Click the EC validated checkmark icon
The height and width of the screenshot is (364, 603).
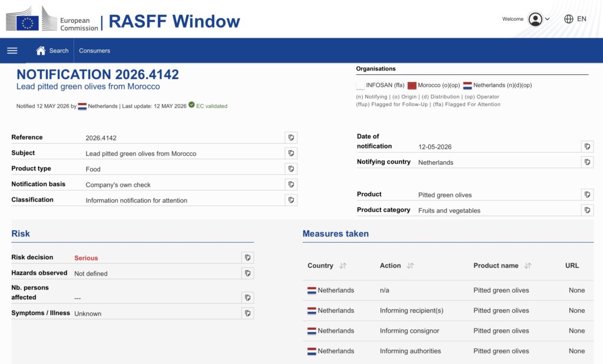click(x=191, y=105)
